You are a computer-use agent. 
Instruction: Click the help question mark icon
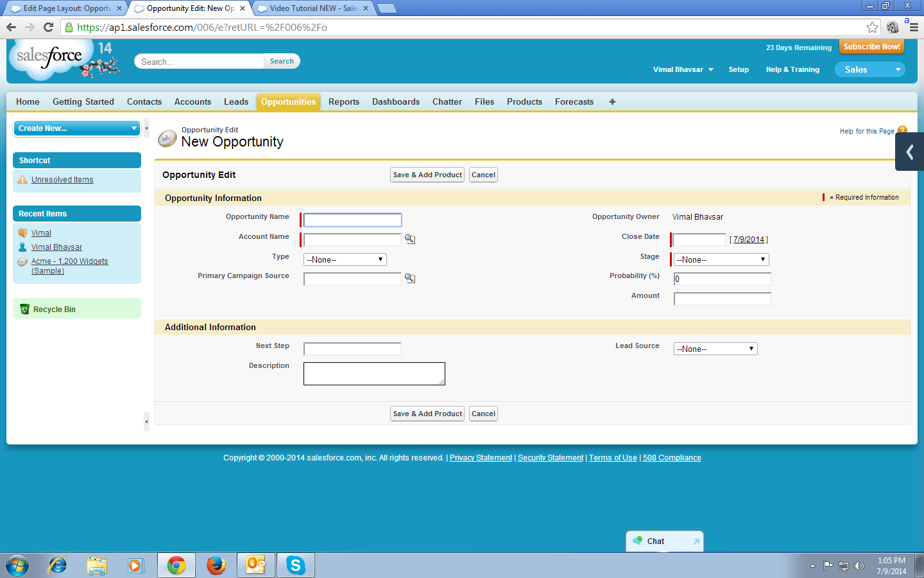tap(902, 130)
